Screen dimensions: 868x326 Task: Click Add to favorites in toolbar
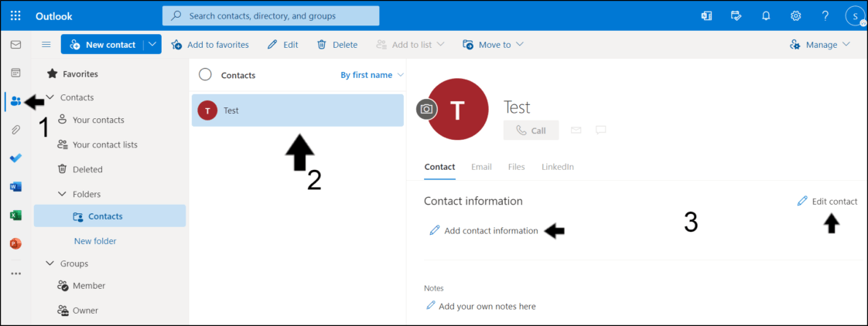pos(210,45)
